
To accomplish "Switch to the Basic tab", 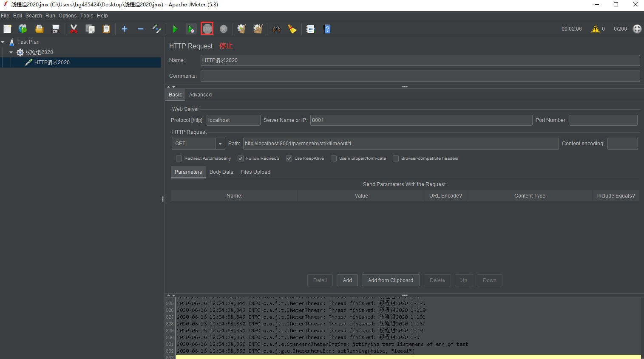I will 175,95.
